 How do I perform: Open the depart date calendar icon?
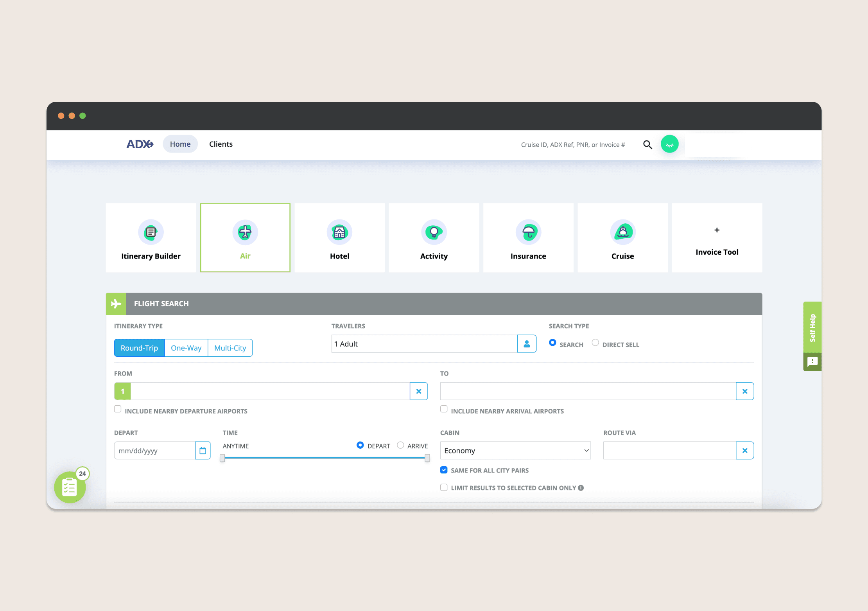tap(203, 451)
